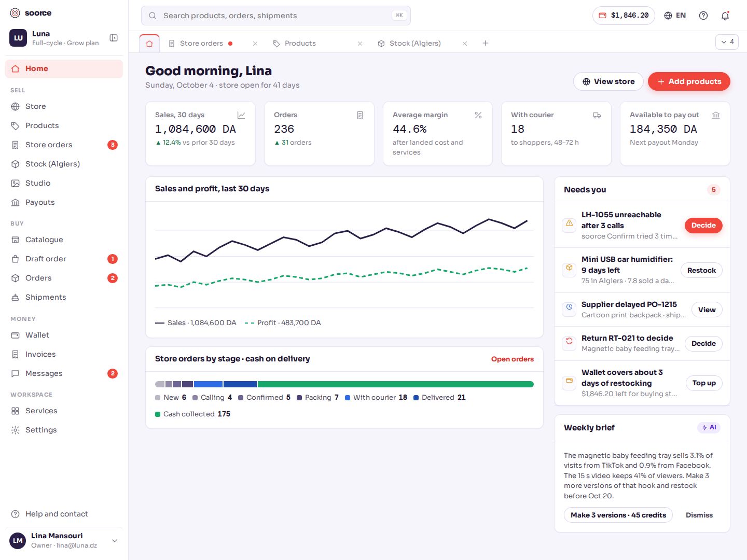Click green Cash collected bar segment
The image size is (747, 560).
pos(395,384)
